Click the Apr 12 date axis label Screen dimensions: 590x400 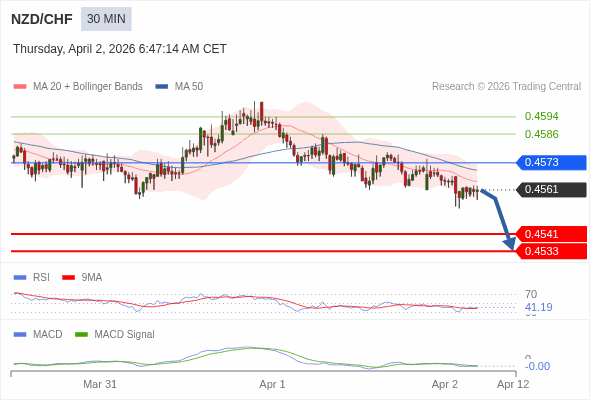[513, 384]
